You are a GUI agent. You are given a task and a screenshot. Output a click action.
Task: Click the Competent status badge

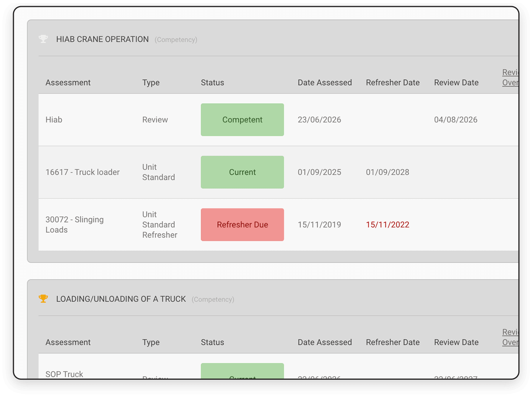click(x=242, y=120)
